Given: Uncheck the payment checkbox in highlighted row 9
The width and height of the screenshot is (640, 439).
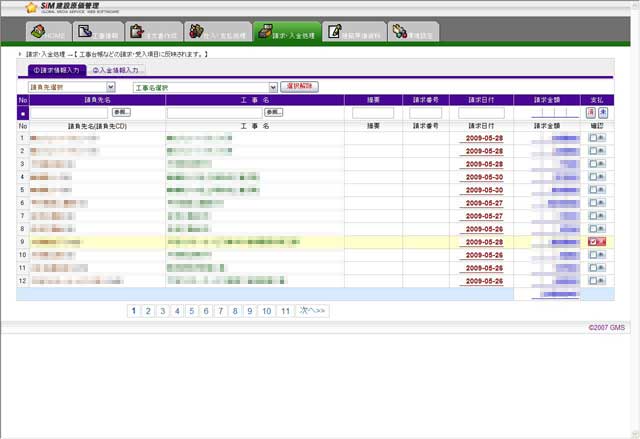Looking at the screenshot, I should [x=594, y=242].
